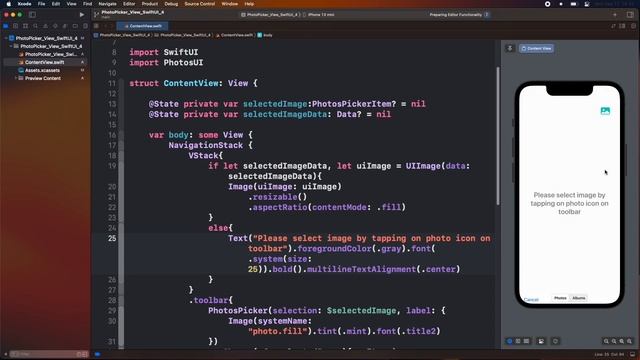Viewport: 640px width, 360px height.
Task: Open the Breakpoint navigator icon
Action: coord(75,26)
